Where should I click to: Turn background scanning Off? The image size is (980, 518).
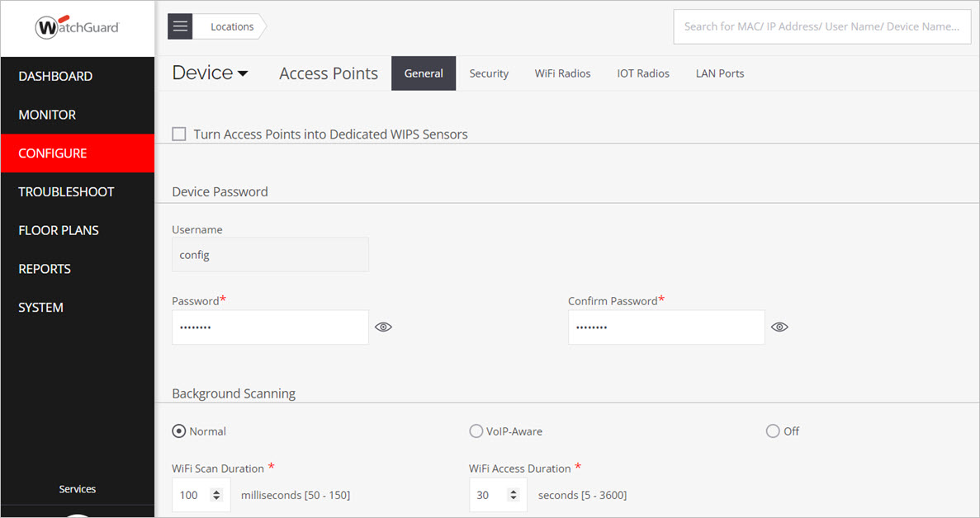coord(773,431)
